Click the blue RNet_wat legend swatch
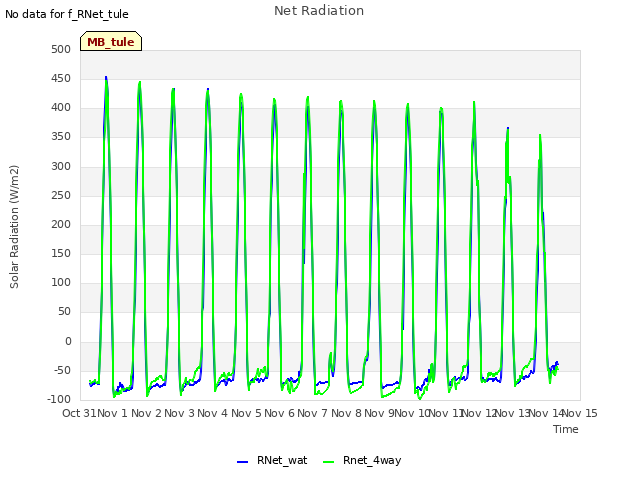The image size is (640, 480). pos(242,462)
